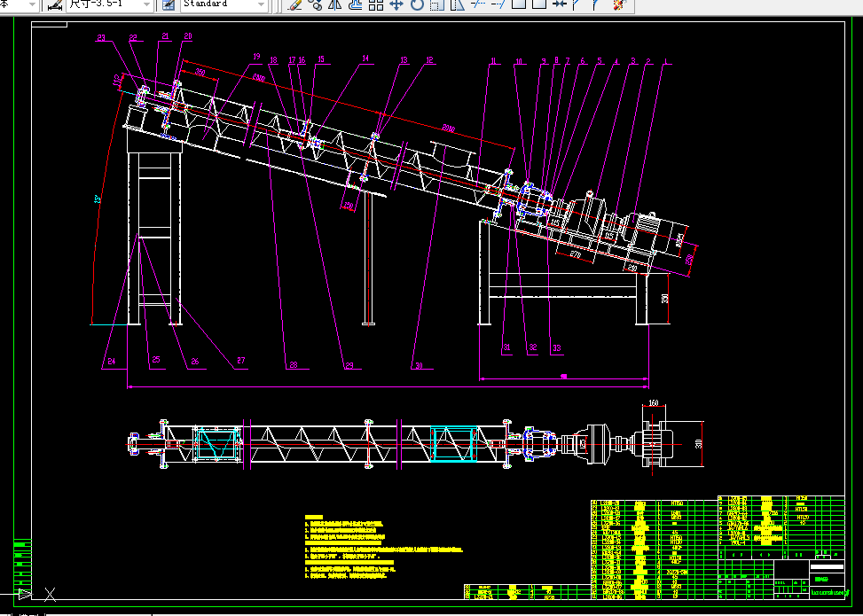This screenshot has width=863, height=616.
Task: Select part callout number 31
Action: (x=506, y=347)
